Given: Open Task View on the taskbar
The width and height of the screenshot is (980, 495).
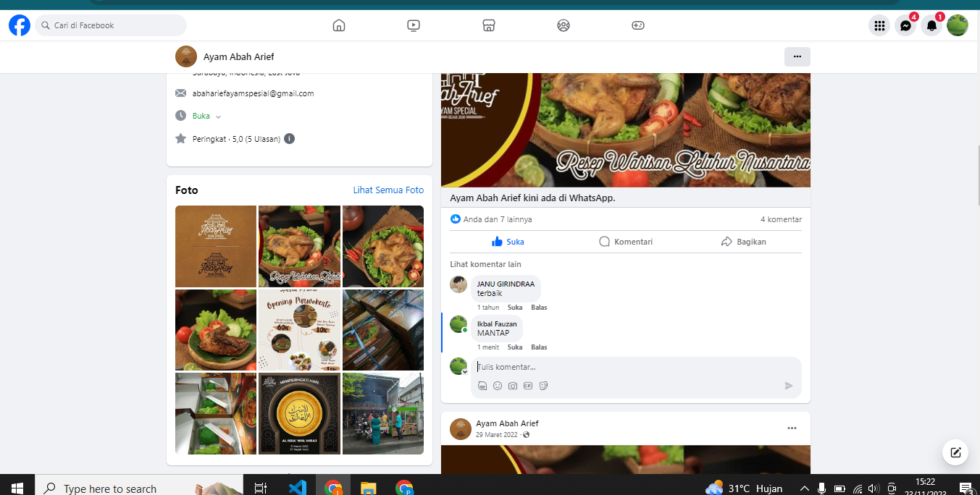Looking at the screenshot, I should coord(261,488).
